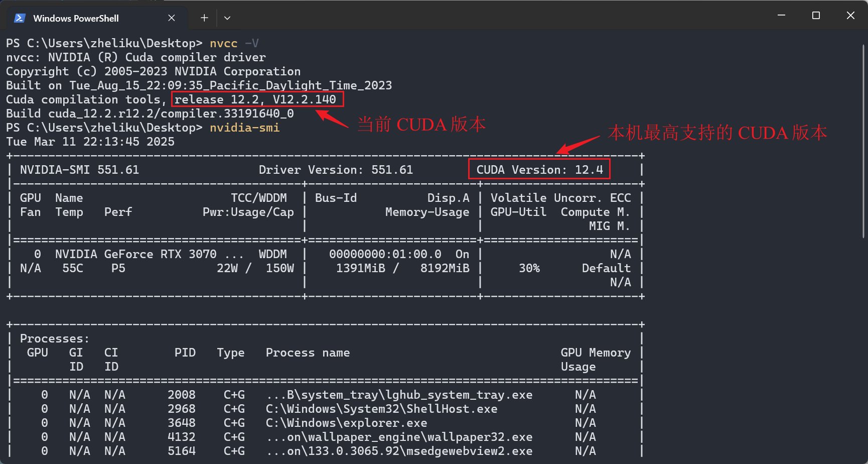Click the '150W' power cap value
Screen dimensions: 868x464
tap(280, 268)
